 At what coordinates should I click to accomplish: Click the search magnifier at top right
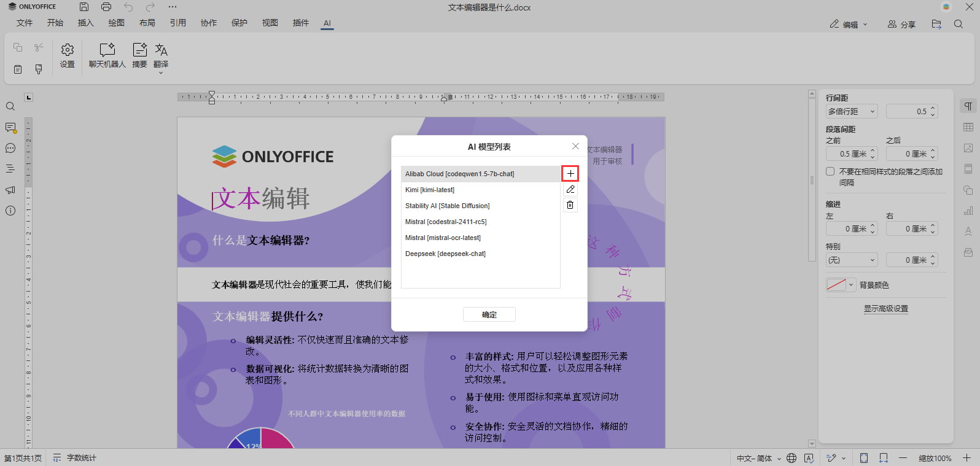pyautogui.click(x=959, y=24)
